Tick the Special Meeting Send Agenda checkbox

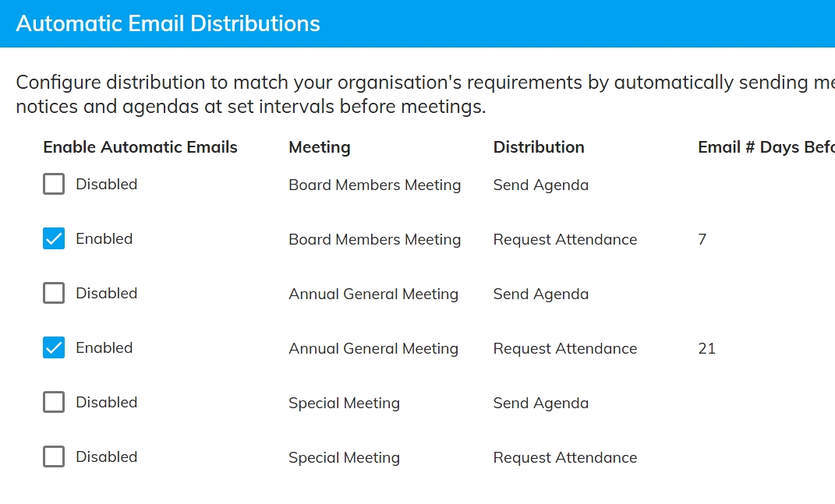coord(54,403)
